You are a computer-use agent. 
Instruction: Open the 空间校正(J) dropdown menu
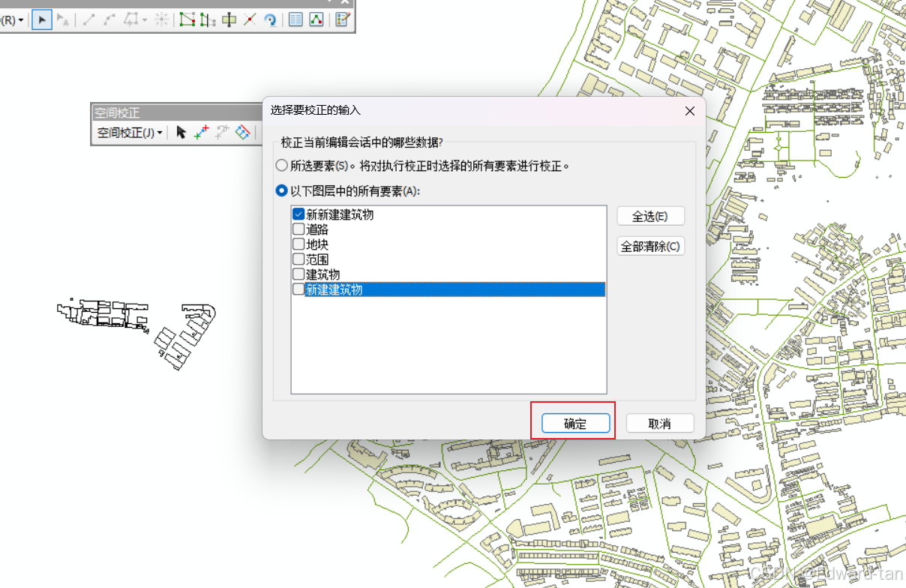pos(130,133)
